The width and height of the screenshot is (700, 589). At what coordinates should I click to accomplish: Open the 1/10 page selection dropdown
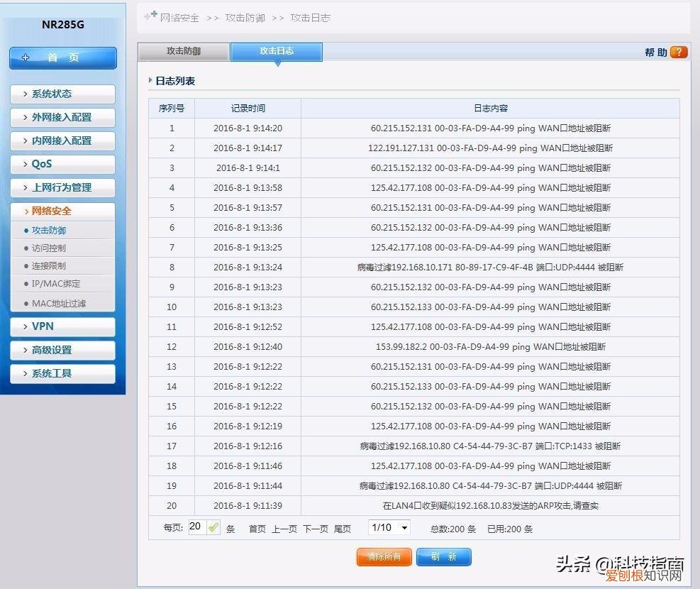(389, 527)
